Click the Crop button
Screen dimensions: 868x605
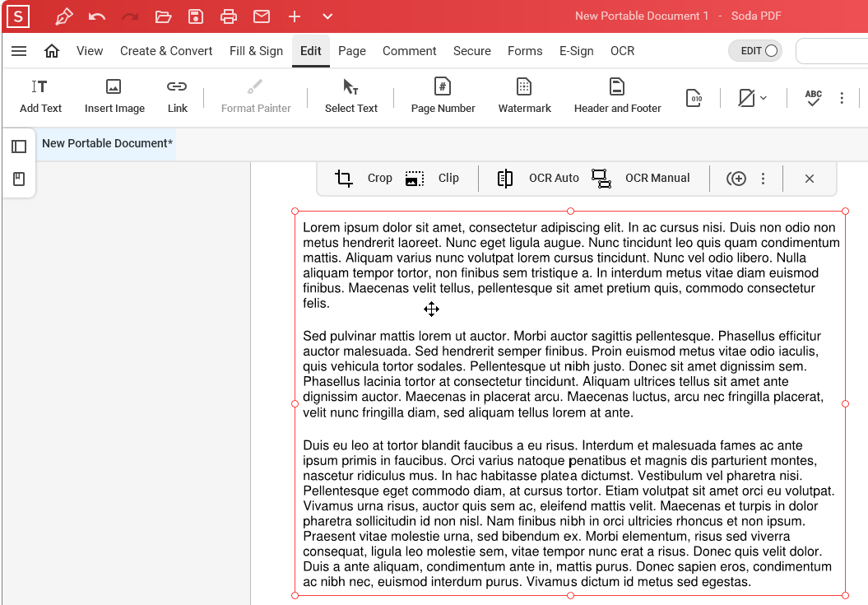(x=364, y=179)
